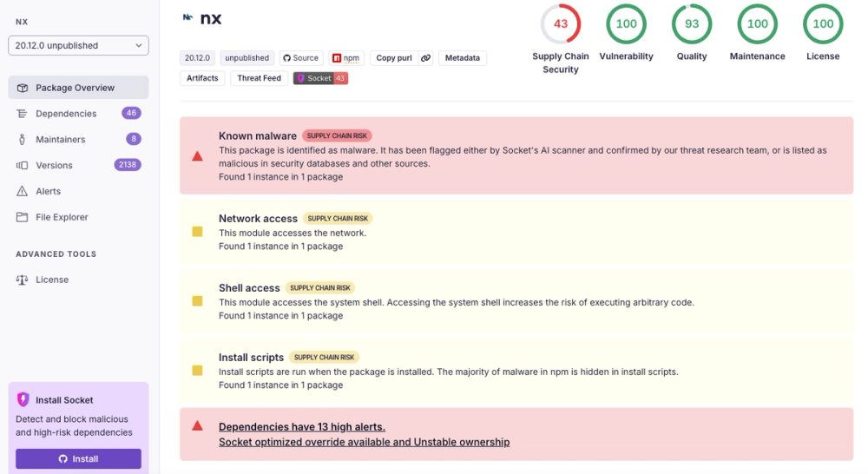This screenshot has width=868, height=474.
Task: Click the purple Install button
Action: [x=79, y=458]
